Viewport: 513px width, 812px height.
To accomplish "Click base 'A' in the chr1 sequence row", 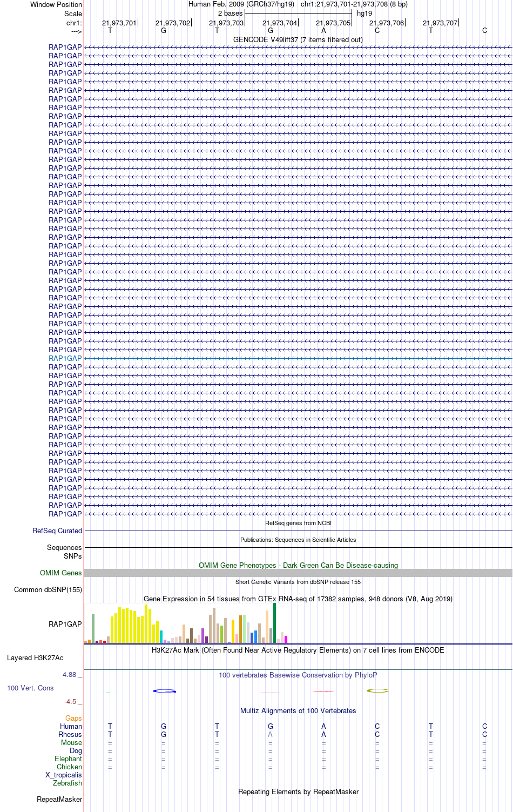I will (324, 31).
